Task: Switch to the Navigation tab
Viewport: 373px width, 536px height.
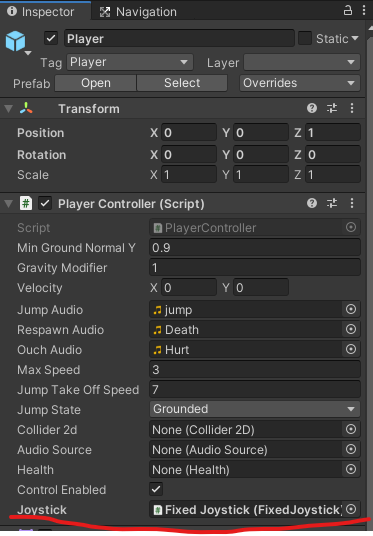Action: (138, 12)
